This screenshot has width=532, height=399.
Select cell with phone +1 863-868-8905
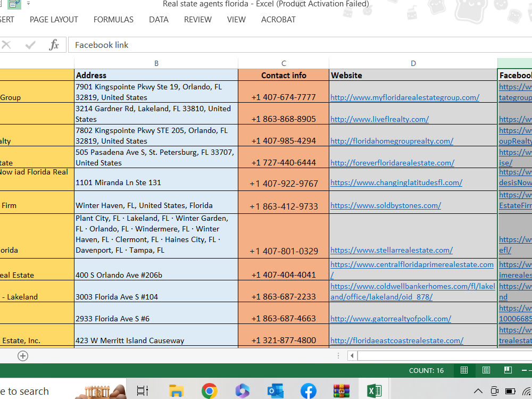(284, 113)
